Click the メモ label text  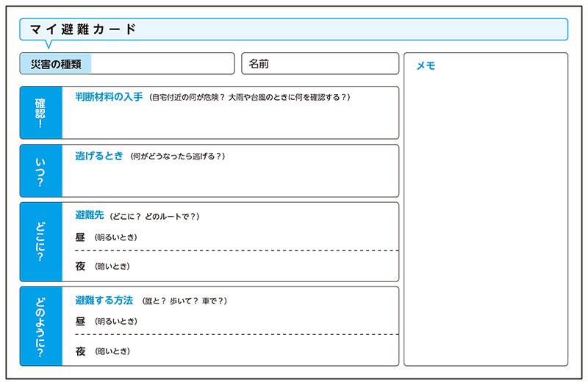(426, 65)
